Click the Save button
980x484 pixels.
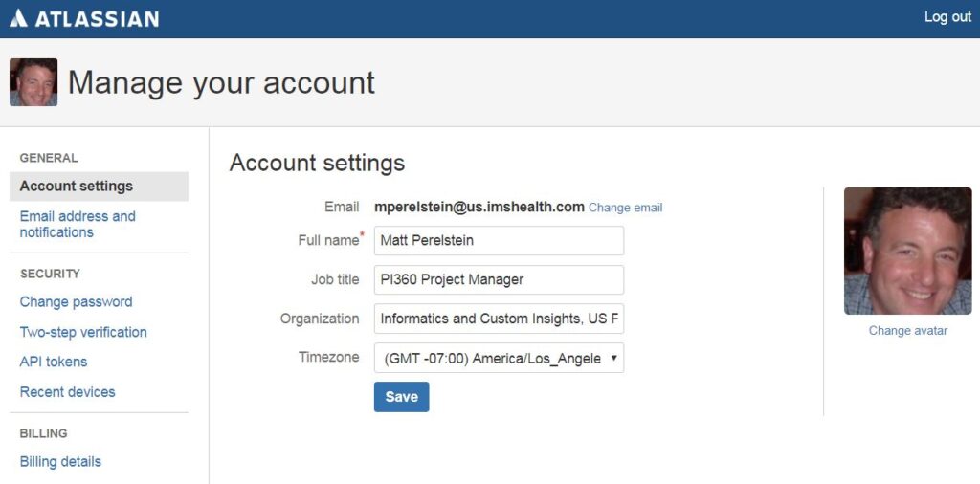click(x=401, y=397)
